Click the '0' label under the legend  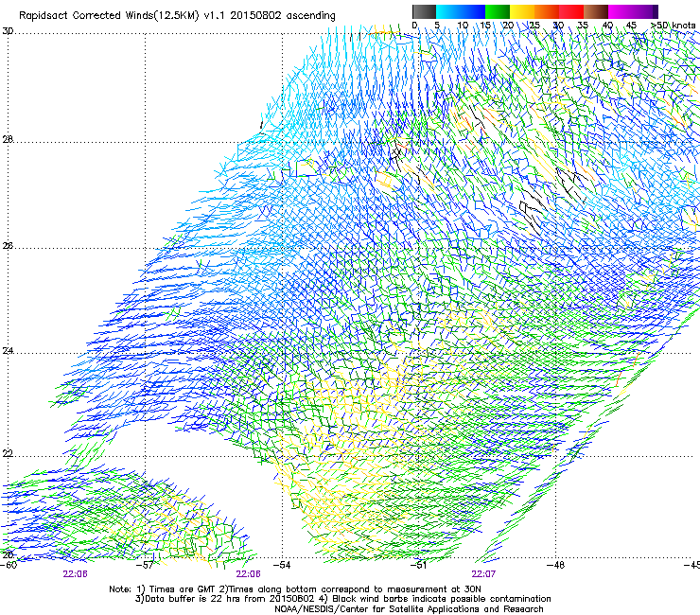coord(414,26)
